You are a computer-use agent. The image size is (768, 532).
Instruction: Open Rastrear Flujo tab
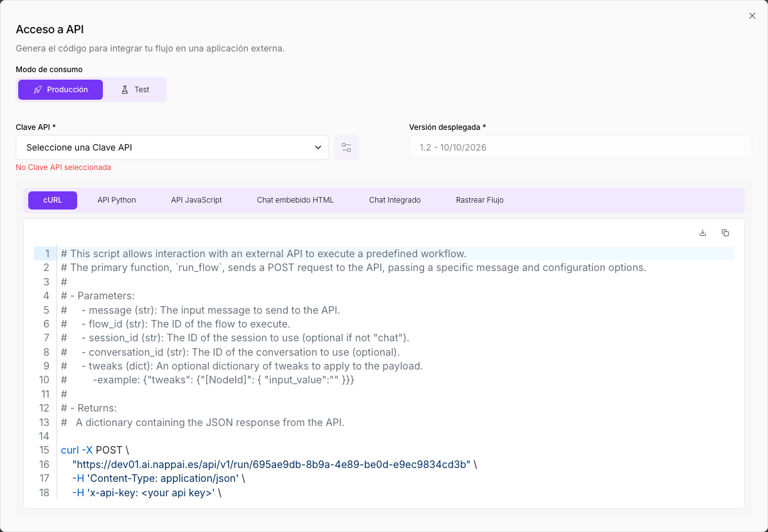[480, 200]
